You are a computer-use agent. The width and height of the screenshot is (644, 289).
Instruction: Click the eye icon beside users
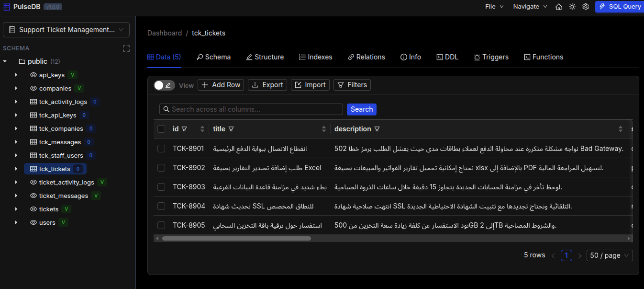click(x=33, y=222)
